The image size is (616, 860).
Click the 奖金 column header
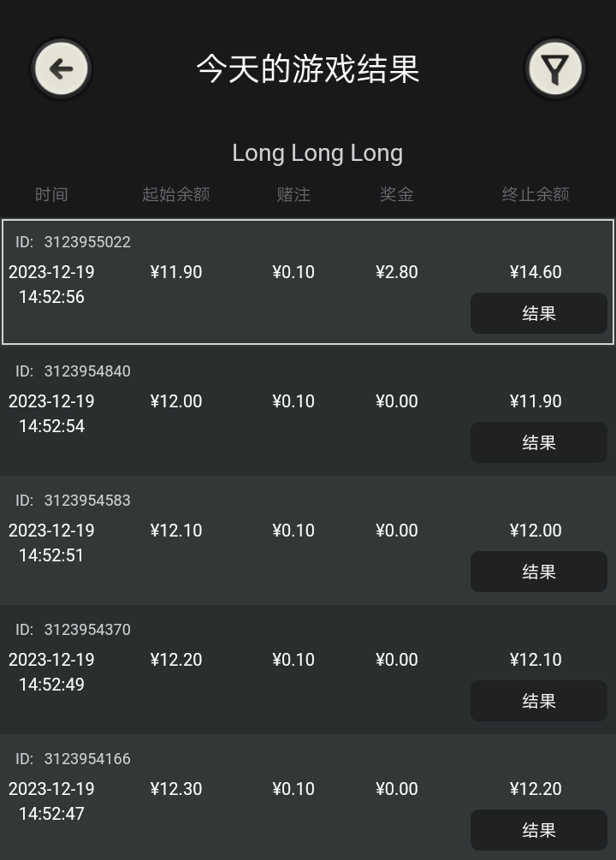[x=397, y=194]
